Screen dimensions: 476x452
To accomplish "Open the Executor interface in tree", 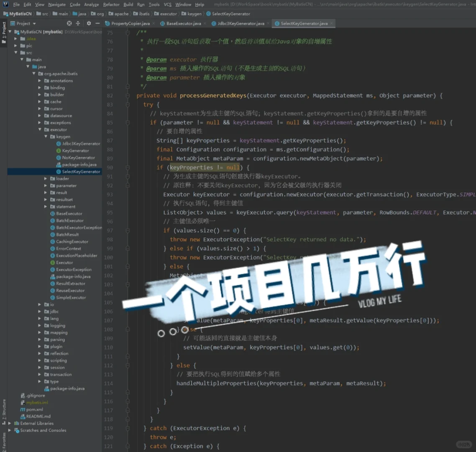I will (61, 262).
